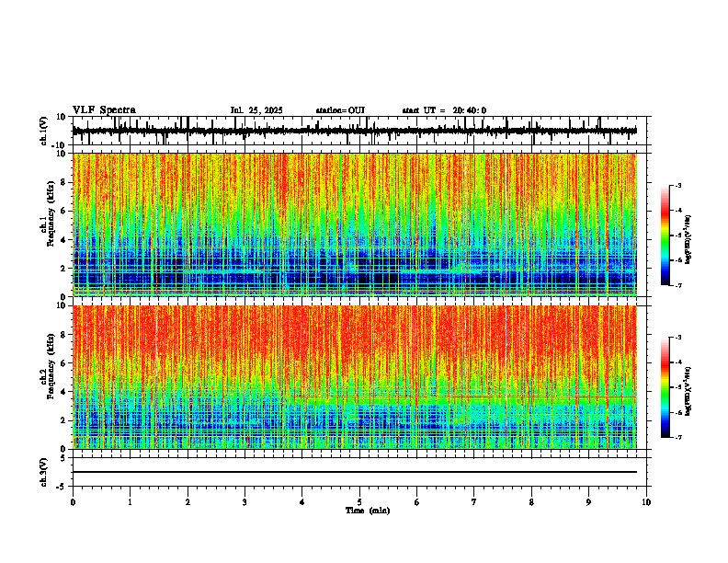Click the 'ch.3(V)' axis label

pos(44,472)
